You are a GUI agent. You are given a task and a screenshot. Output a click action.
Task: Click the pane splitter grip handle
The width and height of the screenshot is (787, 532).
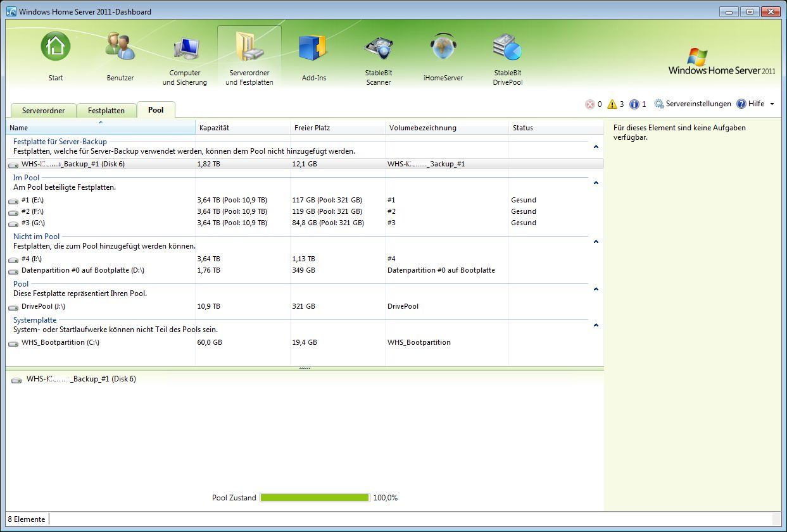(305, 368)
